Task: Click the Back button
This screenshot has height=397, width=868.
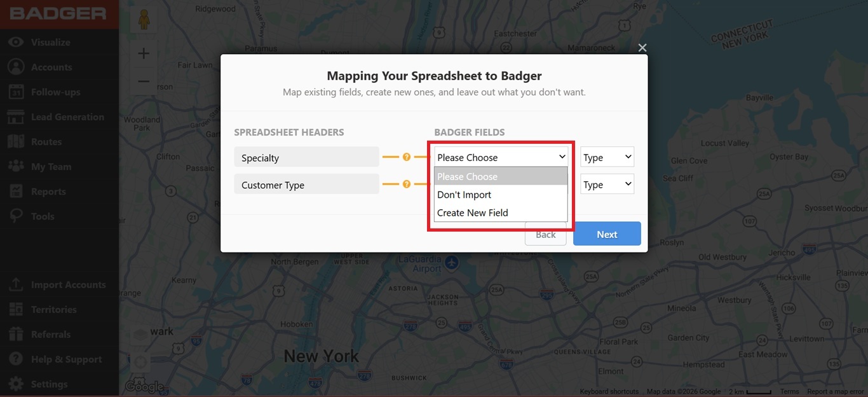Action: (546, 234)
